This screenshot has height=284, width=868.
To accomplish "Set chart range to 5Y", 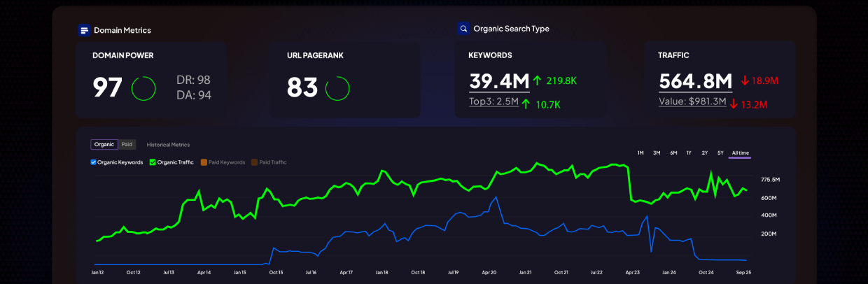I will [720, 152].
